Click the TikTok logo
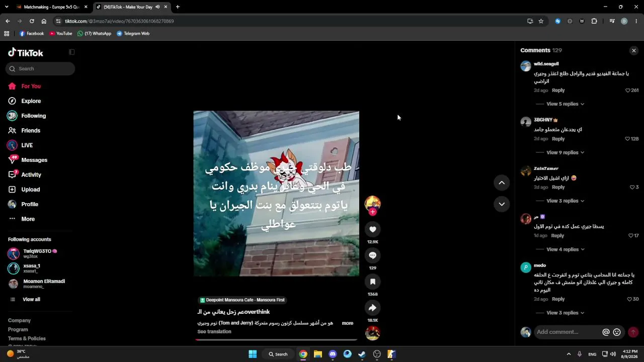644x362 pixels. pyautogui.click(x=26, y=53)
